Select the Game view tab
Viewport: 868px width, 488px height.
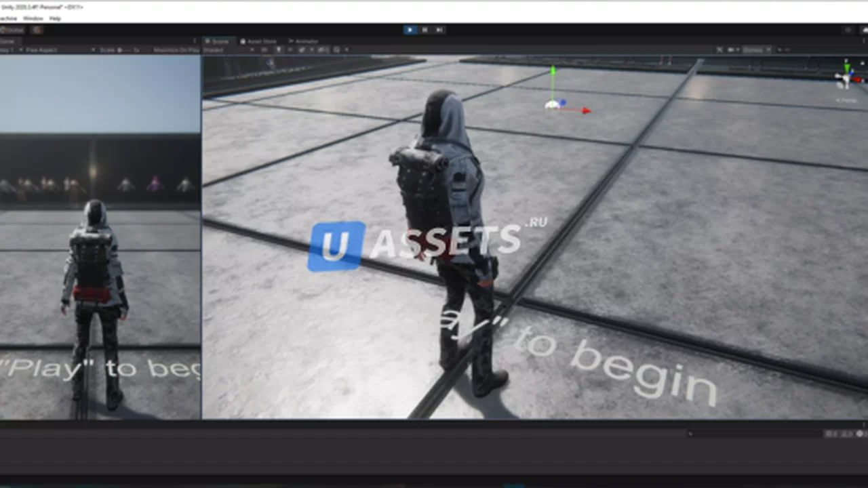(x=8, y=41)
